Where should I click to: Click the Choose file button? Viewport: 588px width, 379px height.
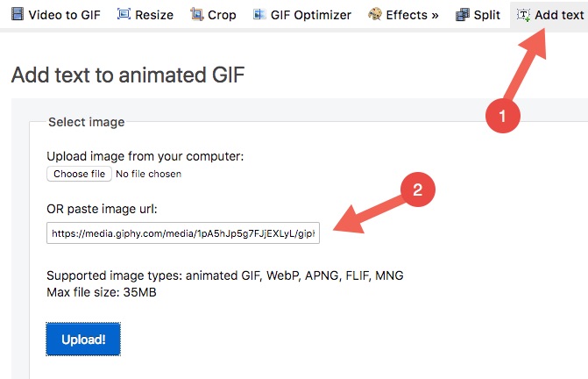79,174
